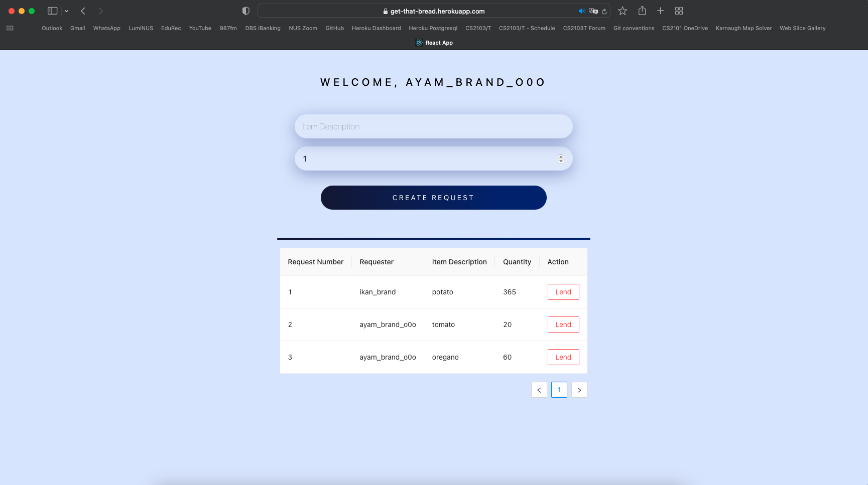
Task: Click the translate icon in address bar
Action: click(x=593, y=11)
